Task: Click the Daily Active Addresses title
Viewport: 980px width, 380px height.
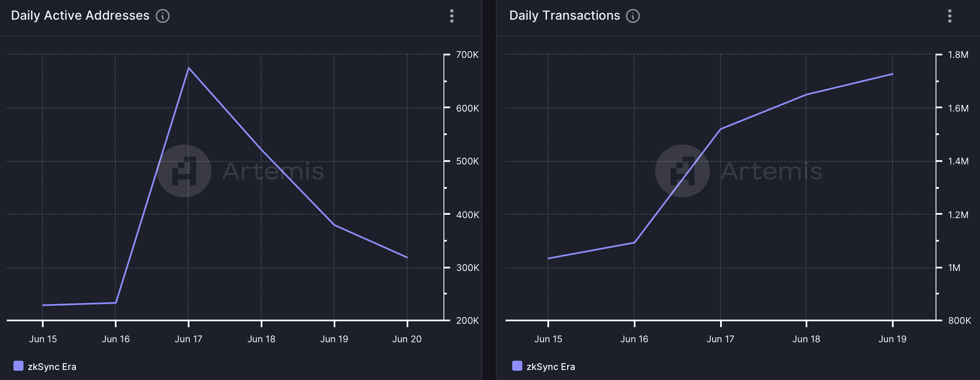Action: coord(80,16)
